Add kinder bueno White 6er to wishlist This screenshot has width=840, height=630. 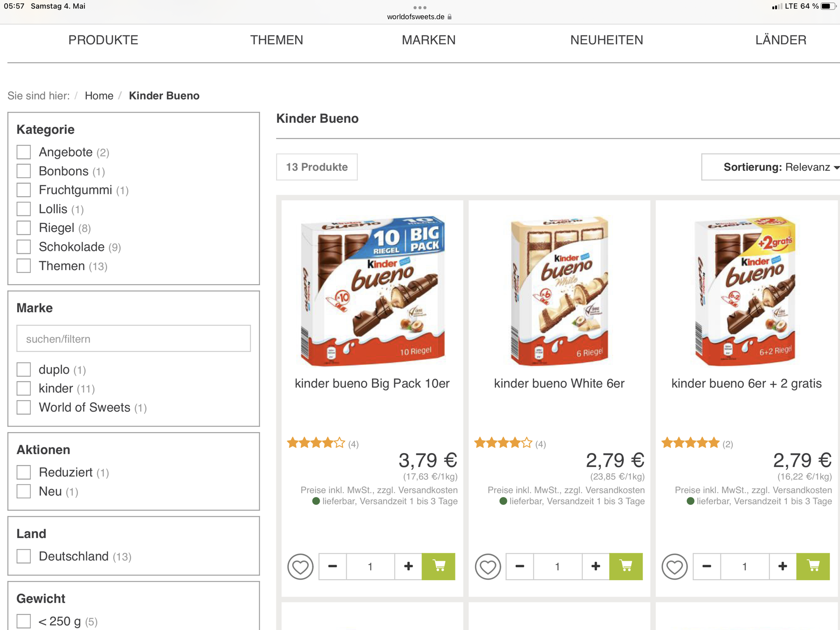[x=488, y=567]
